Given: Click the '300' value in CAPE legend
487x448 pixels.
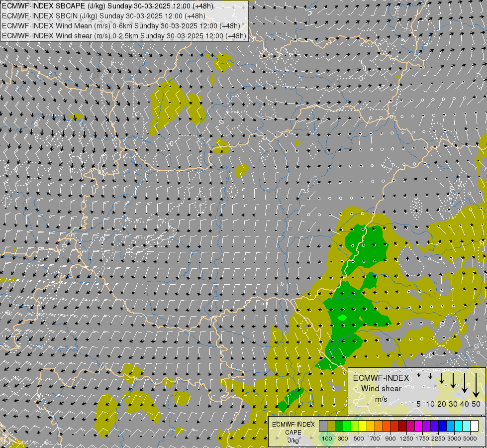Looking at the screenshot, I should 343,439.
